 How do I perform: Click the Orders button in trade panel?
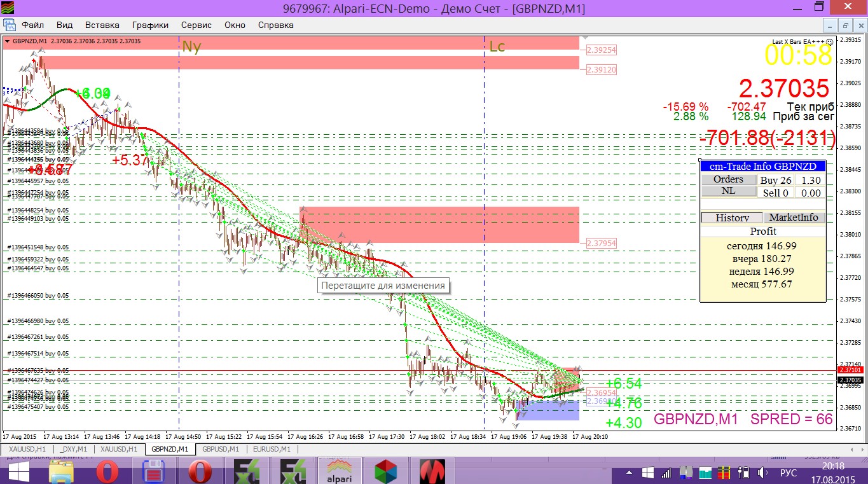coord(728,179)
